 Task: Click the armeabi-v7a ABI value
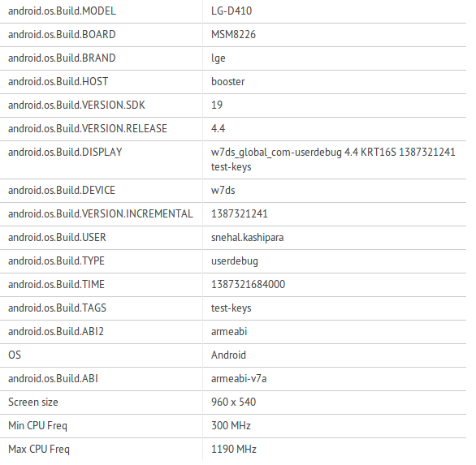[x=239, y=378]
